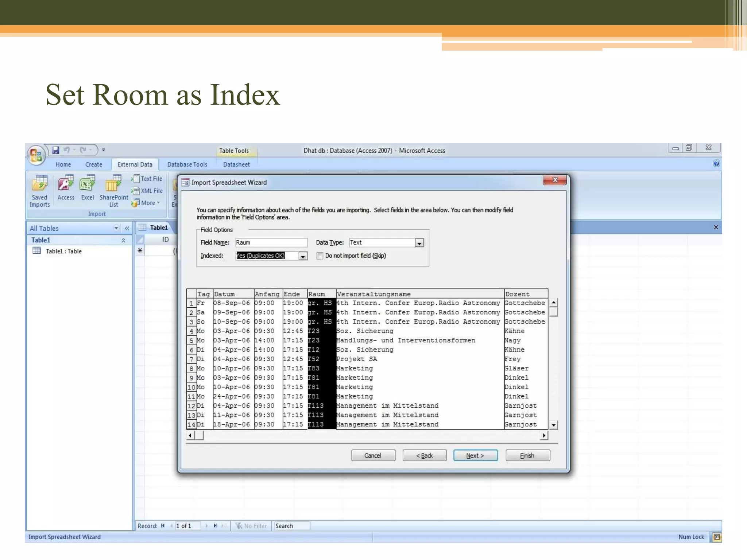
Task: Click the Finish button in the wizard
Action: pyautogui.click(x=527, y=455)
